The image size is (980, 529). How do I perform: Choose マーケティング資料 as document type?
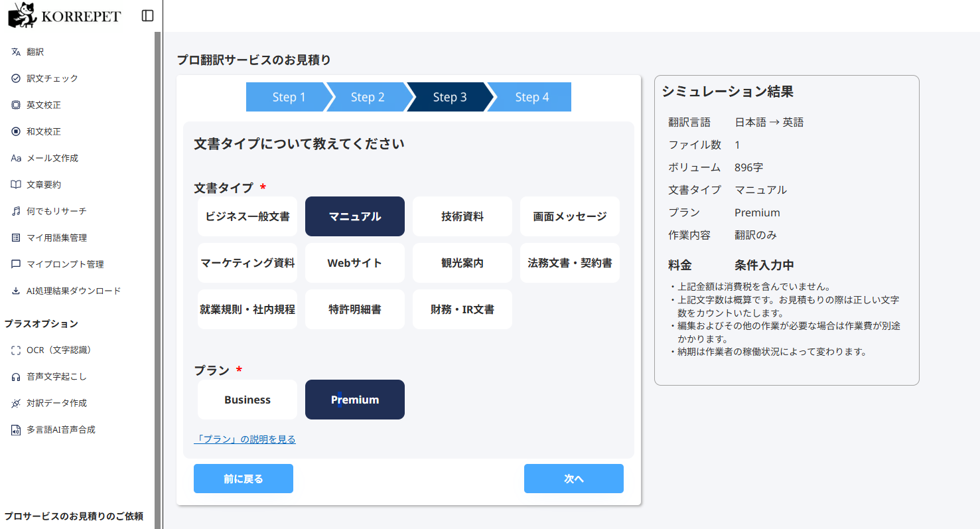[x=247, y=263]
